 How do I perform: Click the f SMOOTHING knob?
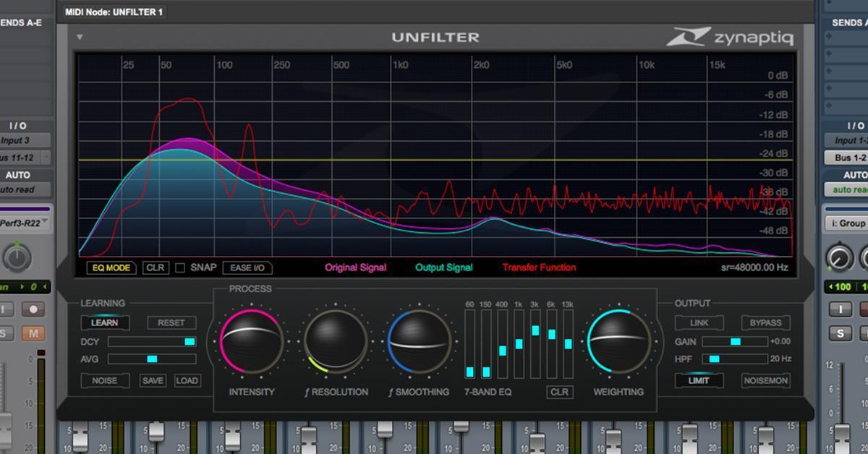pos(420,340)
